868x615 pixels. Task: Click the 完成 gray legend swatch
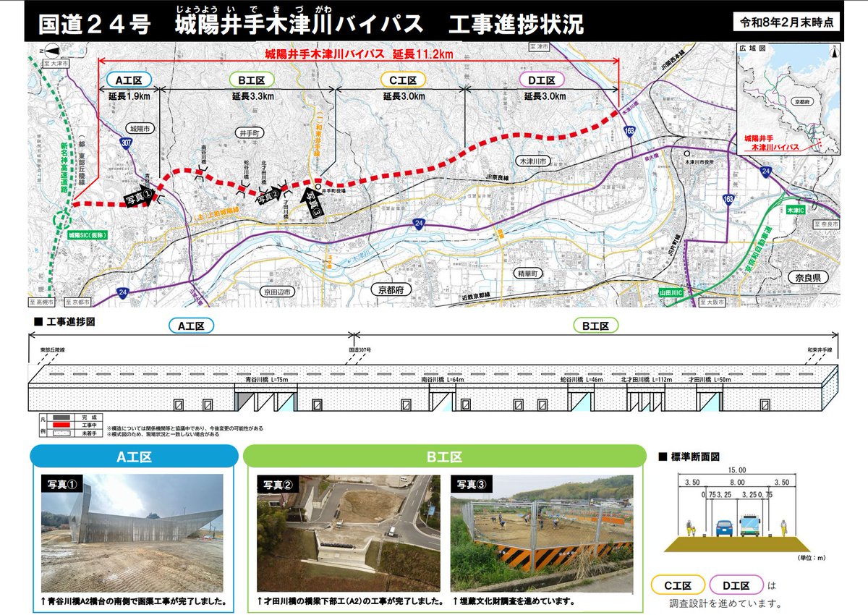tap(63, 417)
